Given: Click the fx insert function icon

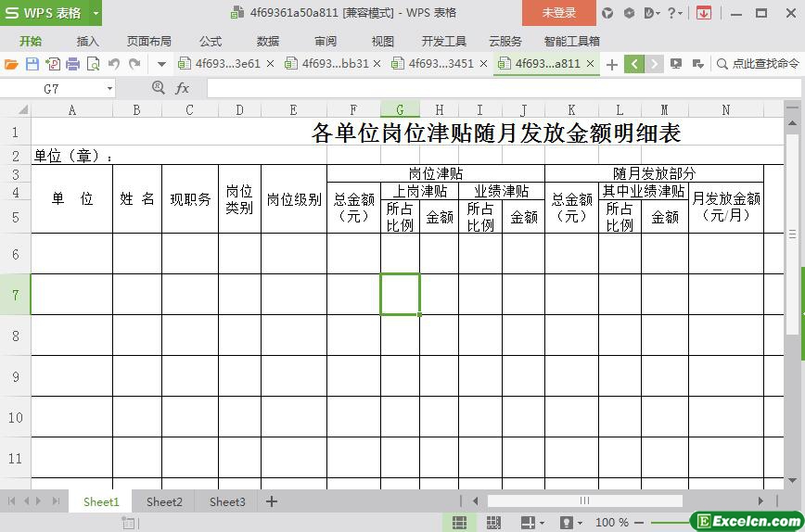Looking at the screenshot, I should pos(183,88).
